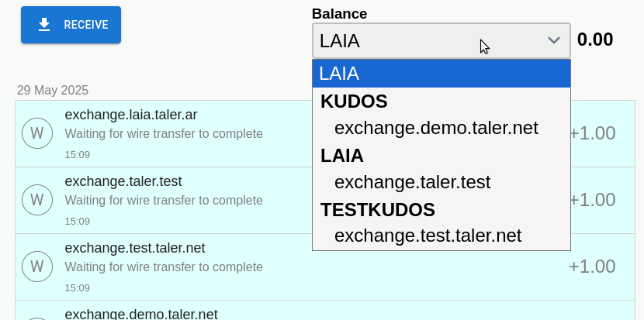Click the W icon of exchange.test.taler.net transaction row
The image size is (644, 320).
[36, 267]
